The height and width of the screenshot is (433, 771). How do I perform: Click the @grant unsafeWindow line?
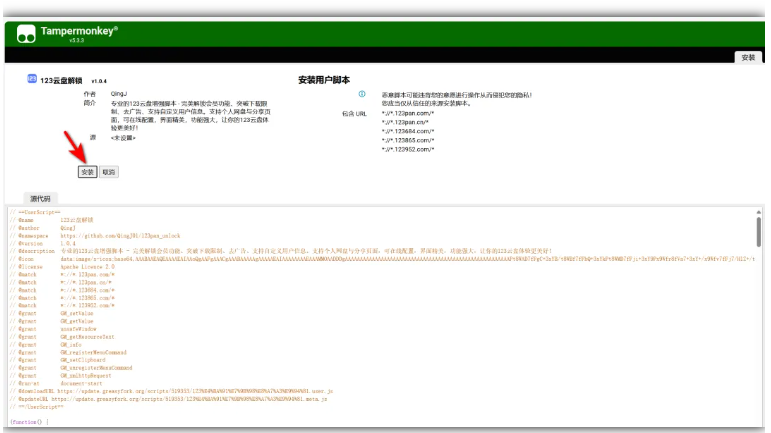point(53,329)
